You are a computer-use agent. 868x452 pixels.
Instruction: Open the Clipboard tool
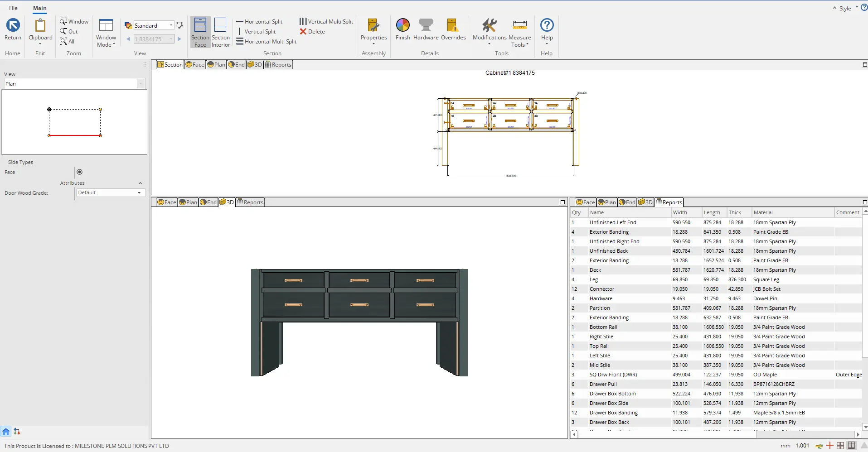coord(40,31)
